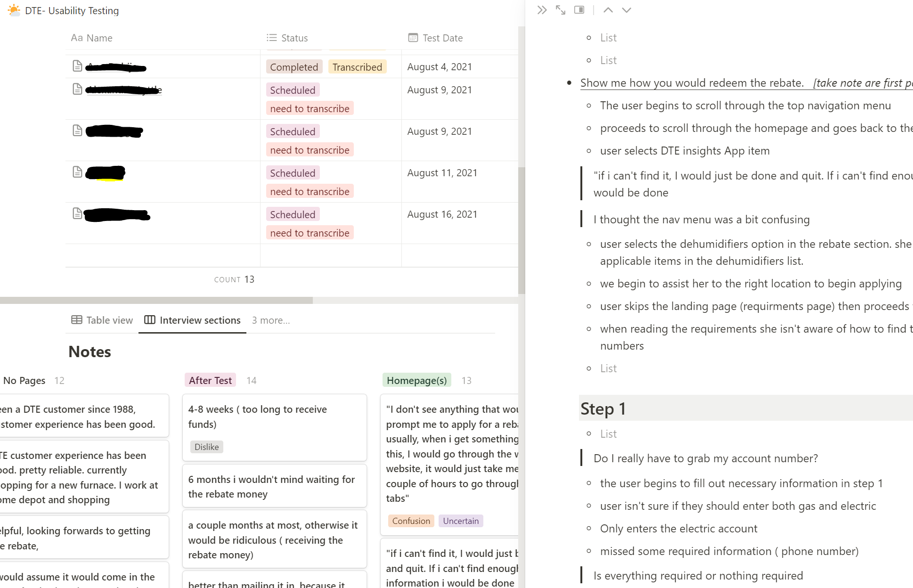Click the Test Date calendar column icon
This screenshot has width=913, height=588.
tap(413, 38)
